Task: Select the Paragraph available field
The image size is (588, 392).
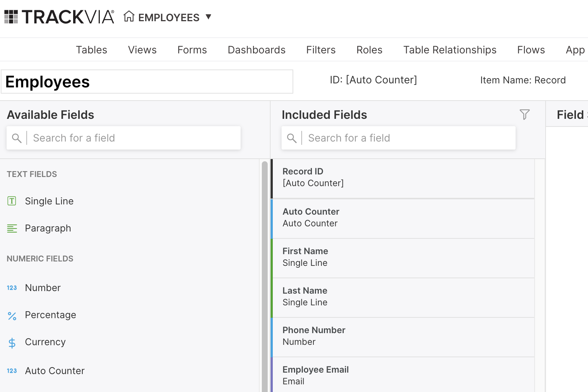Action: pos(48,228)
